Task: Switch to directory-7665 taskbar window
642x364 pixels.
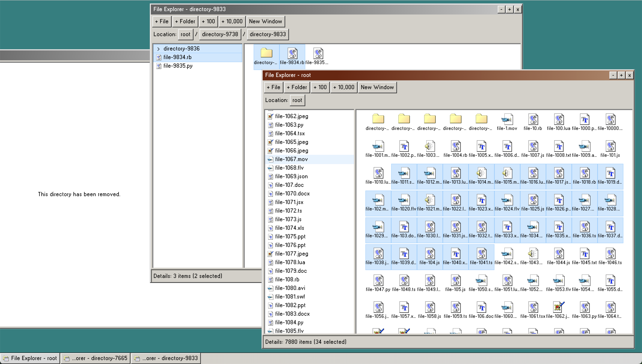Action: click(96, 358)
